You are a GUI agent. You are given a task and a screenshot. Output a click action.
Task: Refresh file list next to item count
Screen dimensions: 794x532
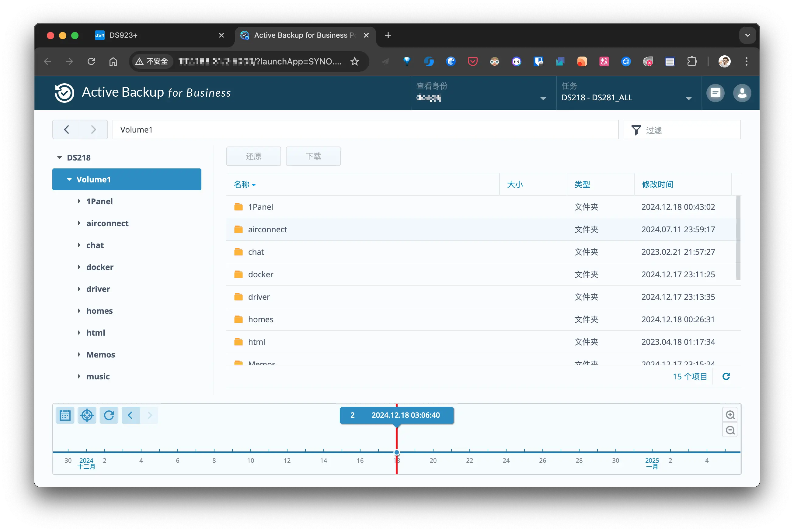pyautogui.click(x=726, y=376)
